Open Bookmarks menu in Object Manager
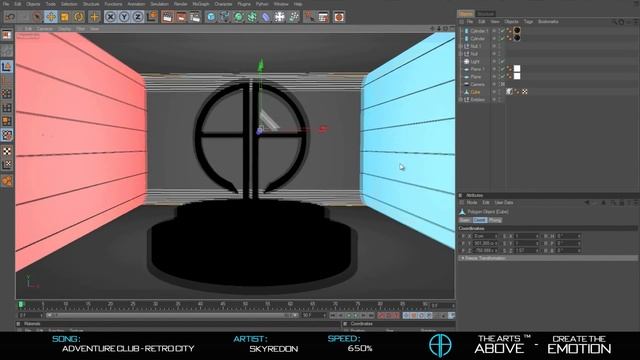This screenshot has width=640, height=360. [548, 22]
